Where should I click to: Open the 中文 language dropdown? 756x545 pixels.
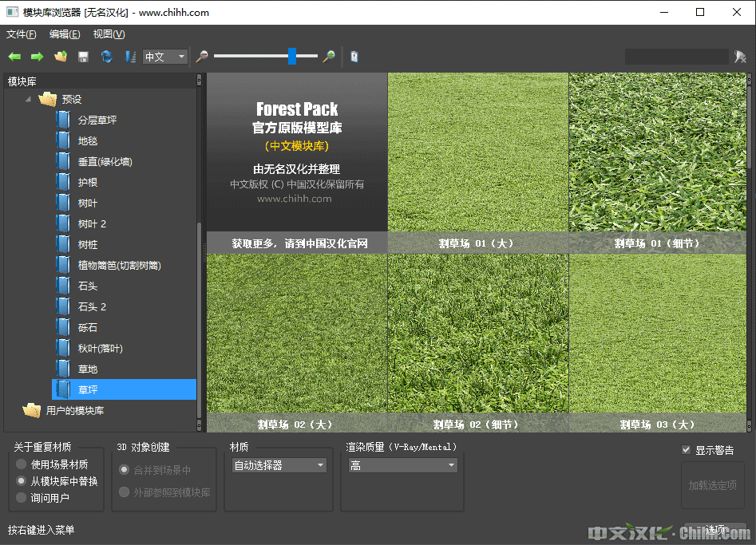point(165,57)
